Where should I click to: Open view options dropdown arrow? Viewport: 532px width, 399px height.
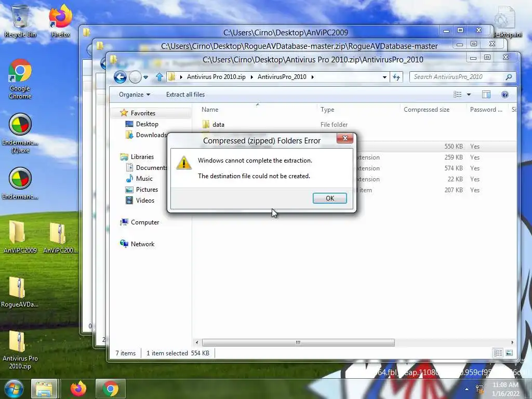click(469, 95)
